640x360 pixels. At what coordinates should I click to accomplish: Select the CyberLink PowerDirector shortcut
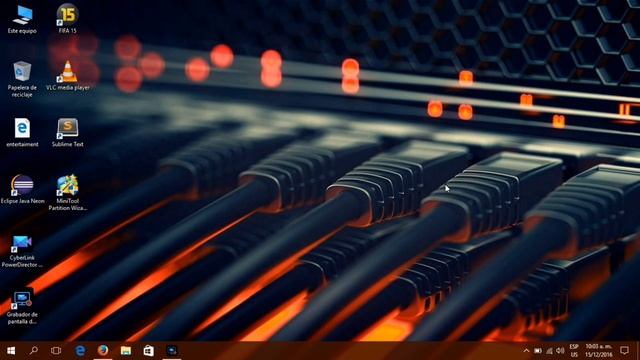coord(22,251)
